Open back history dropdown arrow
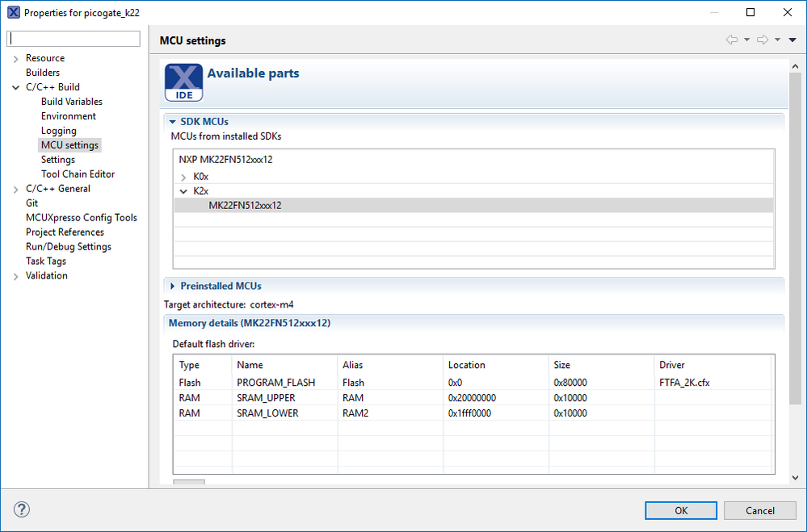This screenshot has width=807, height=532. tap(746, 40)
